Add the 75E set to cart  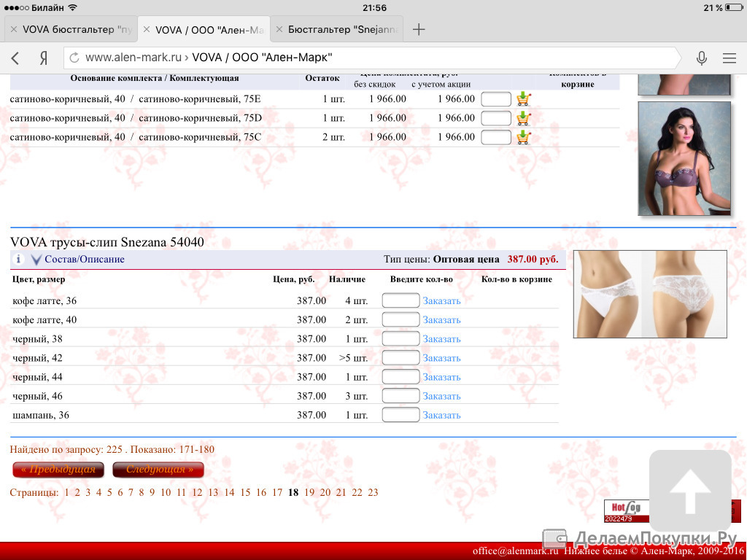pos(523,99)
